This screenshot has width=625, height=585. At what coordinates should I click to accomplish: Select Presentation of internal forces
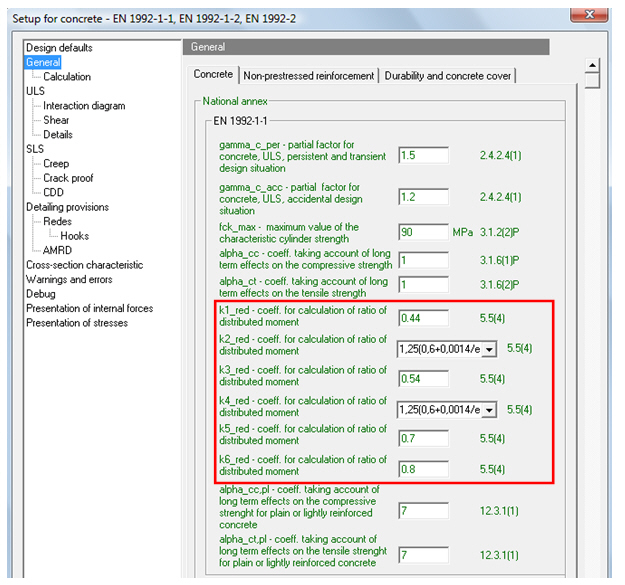(x=89, y=309)
